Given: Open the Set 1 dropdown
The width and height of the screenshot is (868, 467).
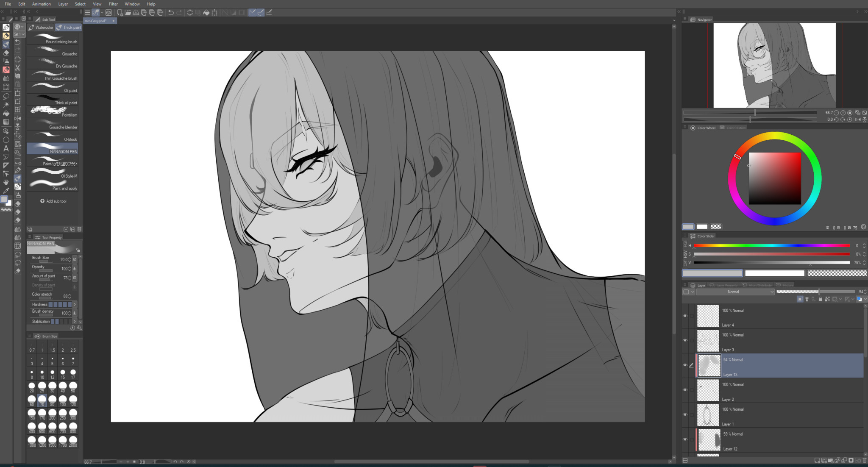Looking at the screenshot, I should 19,34.
